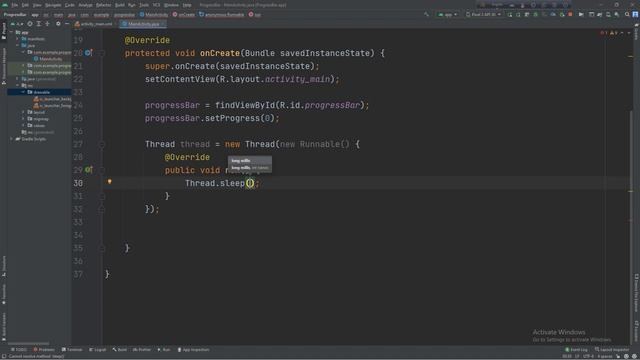Click Collapse All icon in Project panel header
Image resolution: width=640 pixels, height=360 pixels.
pos(47,24)
